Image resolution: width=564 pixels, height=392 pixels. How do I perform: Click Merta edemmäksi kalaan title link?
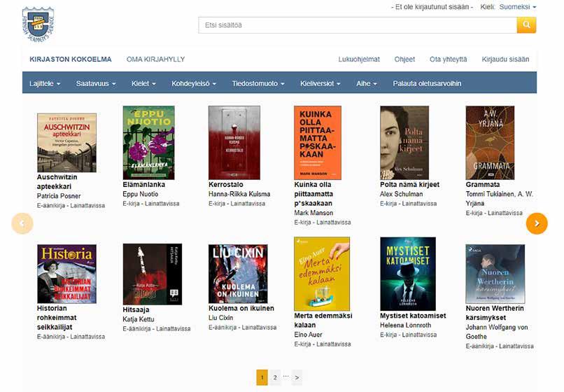[x=323, y=321]
